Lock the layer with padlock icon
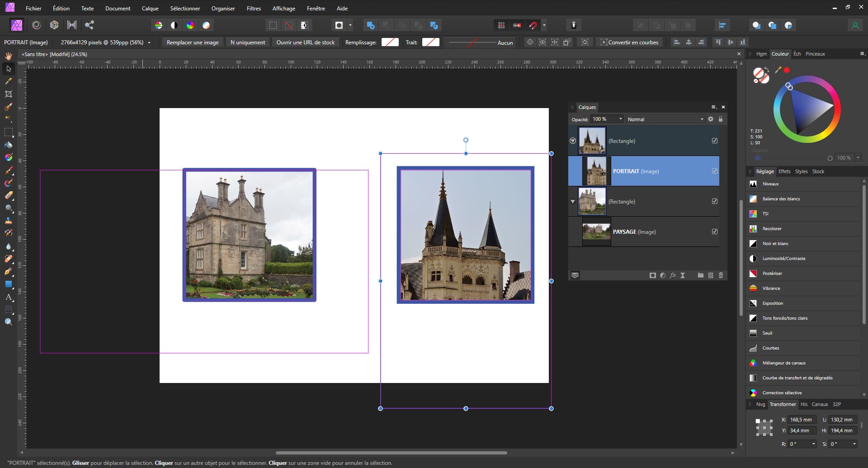The image size is (868, 468). coord(721,119)
